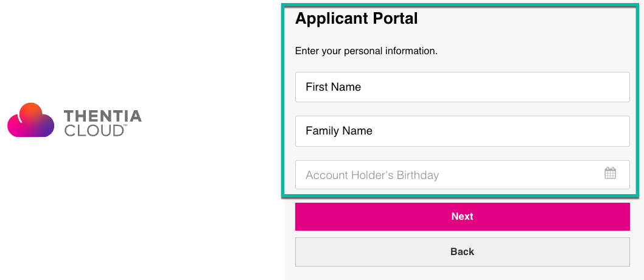Click the Applicant Portal heading

[x=357, y=19]
